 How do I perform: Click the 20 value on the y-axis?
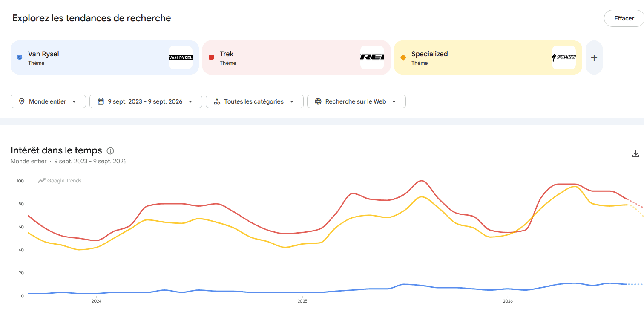(x=21, y=273)
